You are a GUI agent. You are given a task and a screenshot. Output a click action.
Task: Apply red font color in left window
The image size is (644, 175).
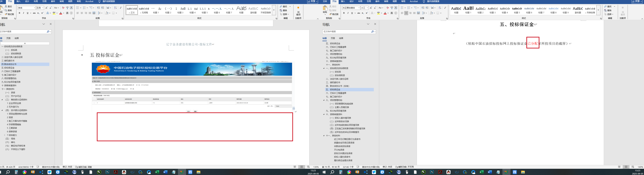(60, 13)
